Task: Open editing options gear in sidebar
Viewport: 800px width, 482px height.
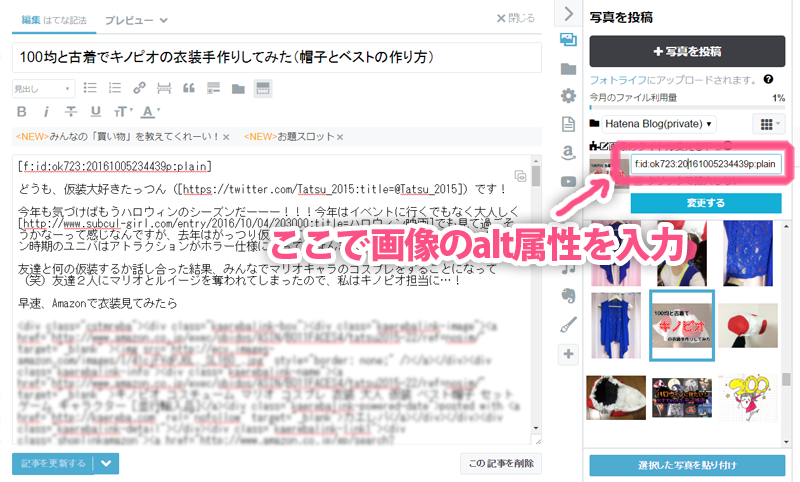Action: [568, 96]
